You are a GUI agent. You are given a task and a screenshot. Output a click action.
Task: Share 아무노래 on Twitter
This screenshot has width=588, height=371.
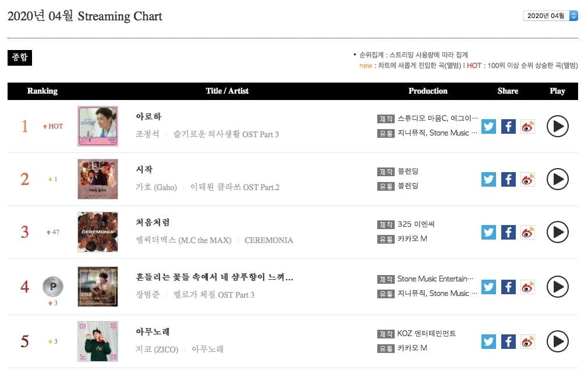click(x=489, y=341)
